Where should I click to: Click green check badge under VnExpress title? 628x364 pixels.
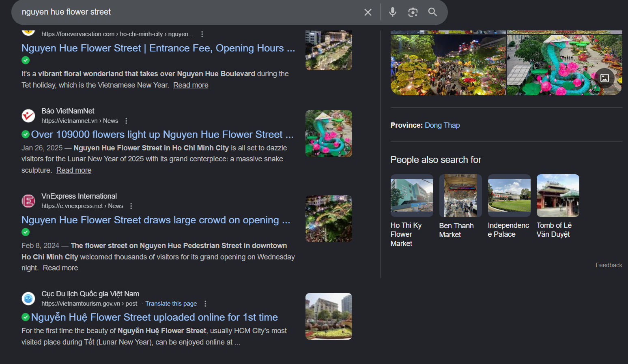point(26,232)
